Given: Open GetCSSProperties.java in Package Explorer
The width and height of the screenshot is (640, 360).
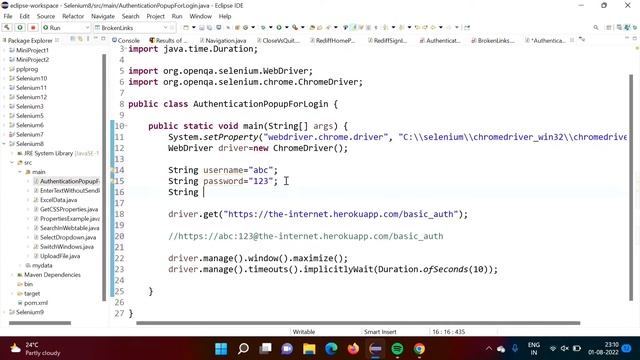Looking at the screenshot, I should [69, 209].
